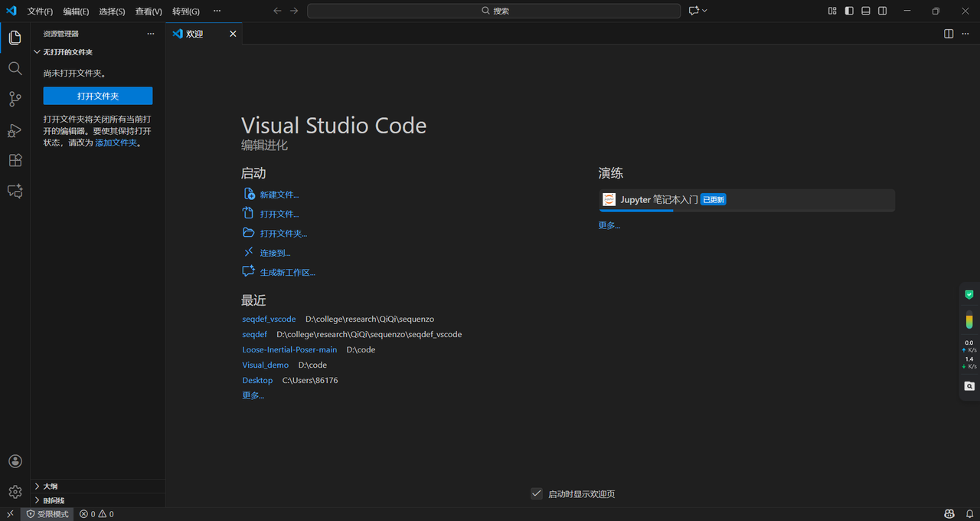Expand the 大纲 section
Screen dimensions: 980x521
coord(50,487)
